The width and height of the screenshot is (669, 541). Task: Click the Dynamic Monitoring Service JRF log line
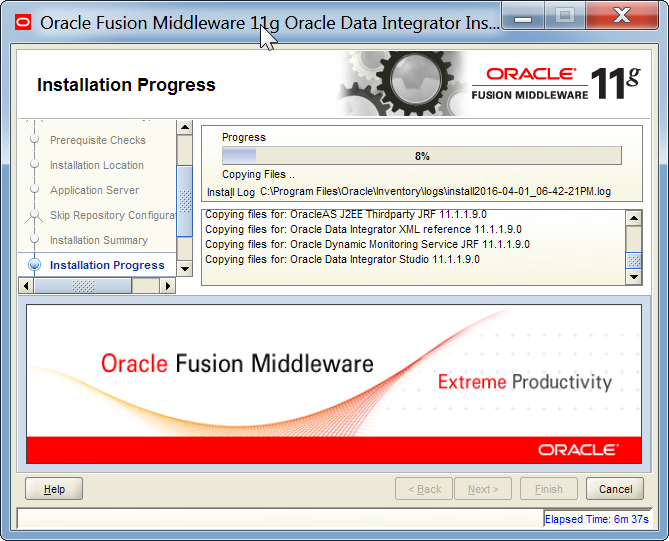coord(367,244)
